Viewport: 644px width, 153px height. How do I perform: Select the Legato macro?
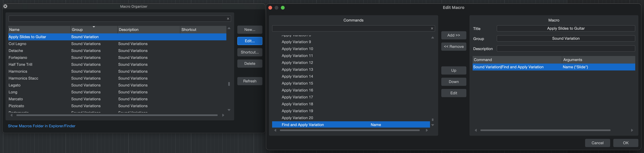(x=117, y=85)
